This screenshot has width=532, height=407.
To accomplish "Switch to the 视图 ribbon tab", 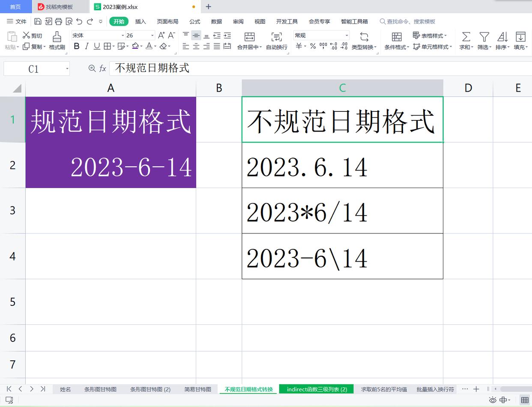I will (x=260, y=21).
